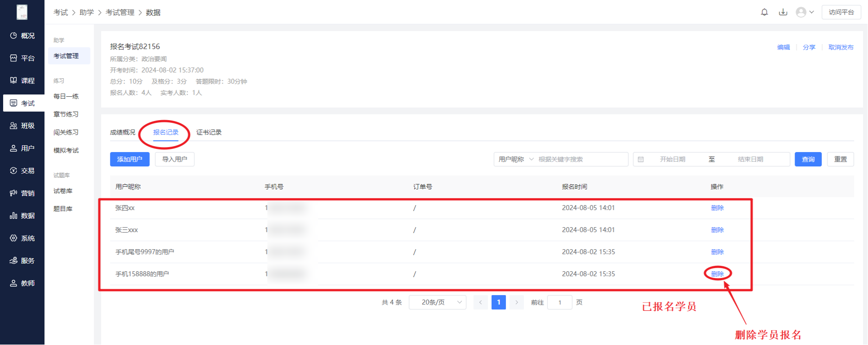This screenshot has width=868, height=345.
Task: Click the 考试管理 breadcrumb link
Action: 120,12
